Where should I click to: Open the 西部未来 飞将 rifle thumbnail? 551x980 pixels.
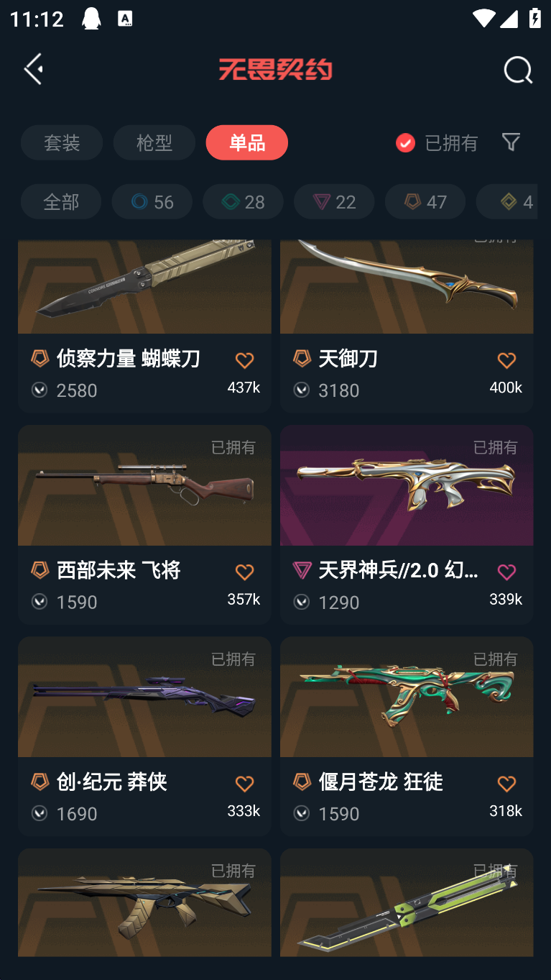pos(144,485)
